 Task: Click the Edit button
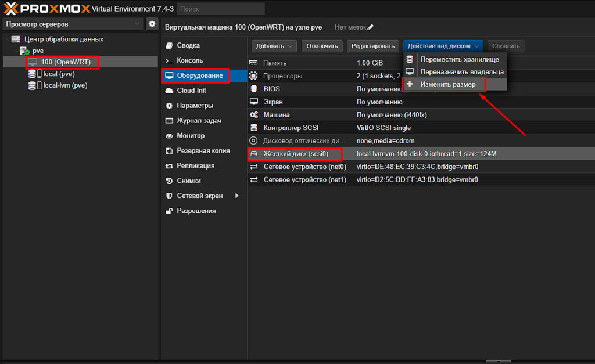point(373,46)
